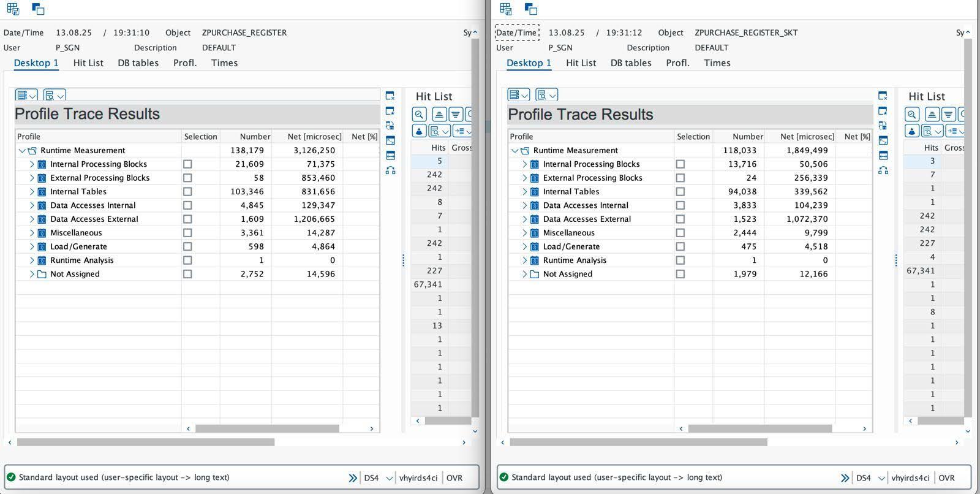
Task: Expand the Internal Tables node in the right window
Action: [x=525, y=192]
